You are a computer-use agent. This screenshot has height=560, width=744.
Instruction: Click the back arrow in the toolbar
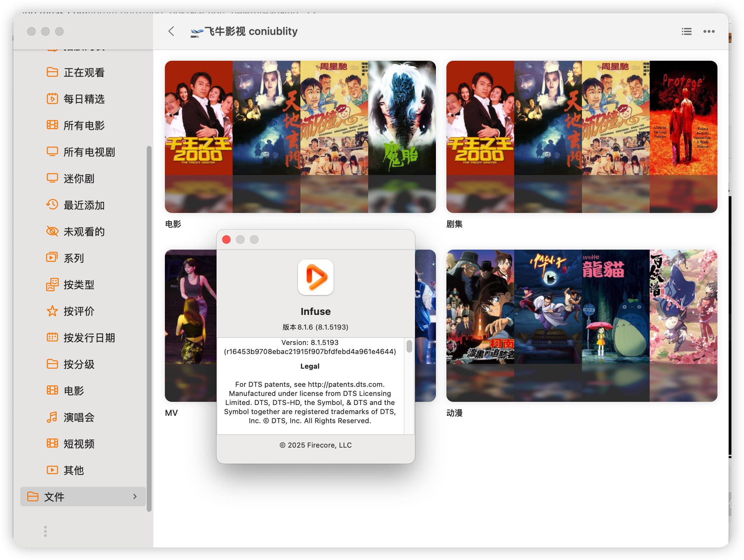171,31
